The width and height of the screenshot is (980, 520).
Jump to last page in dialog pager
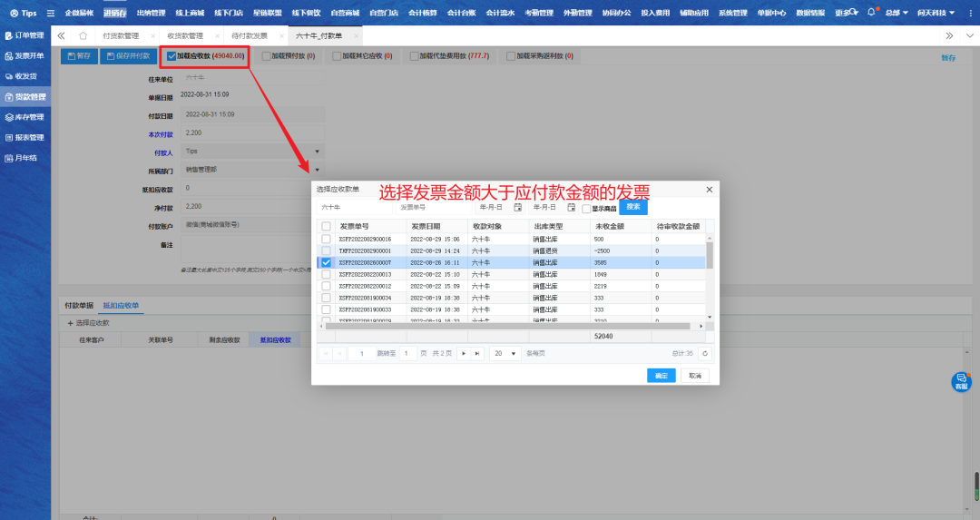pos(477,353)
